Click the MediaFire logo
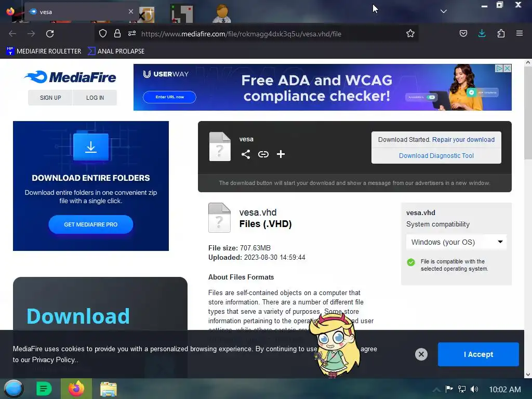The height and width of the screenshot is (399, 532). tap(70, 77)
